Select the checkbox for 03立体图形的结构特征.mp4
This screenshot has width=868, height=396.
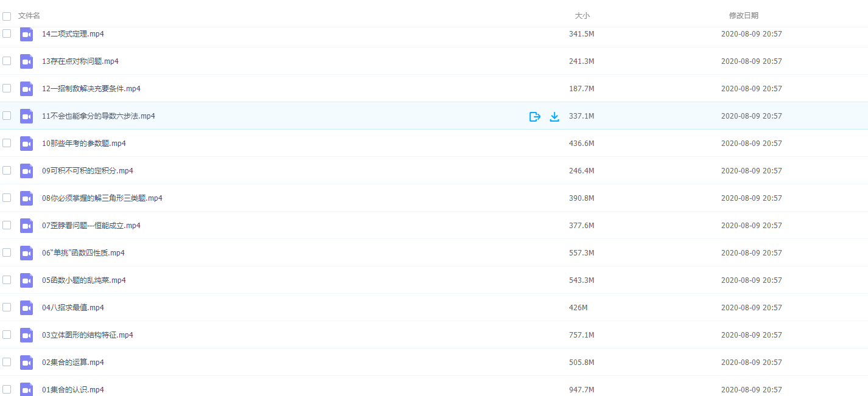(x=7, y=335)
